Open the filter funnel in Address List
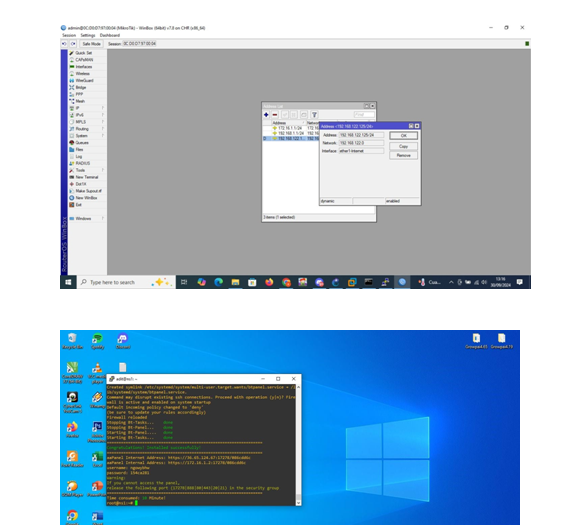This screenshot has height=525, width=563. [x=314, y=115]
